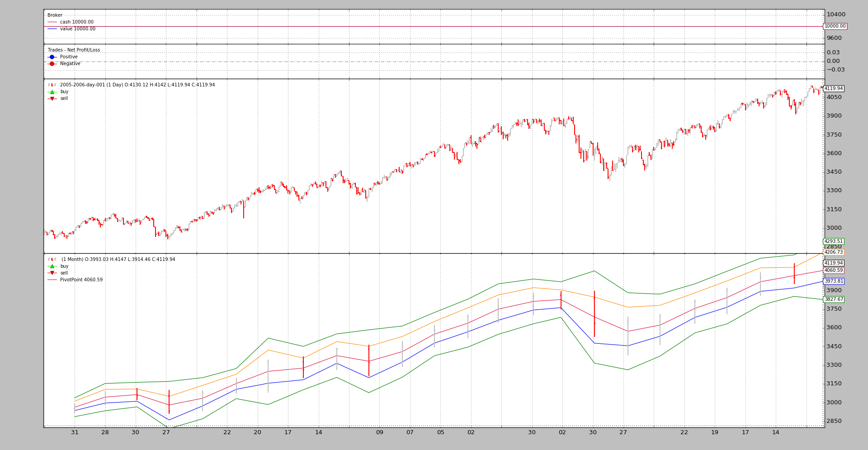Click candlestick icon beside (1 Month) legend
The image size is (868, 450).
coord(52,260)
